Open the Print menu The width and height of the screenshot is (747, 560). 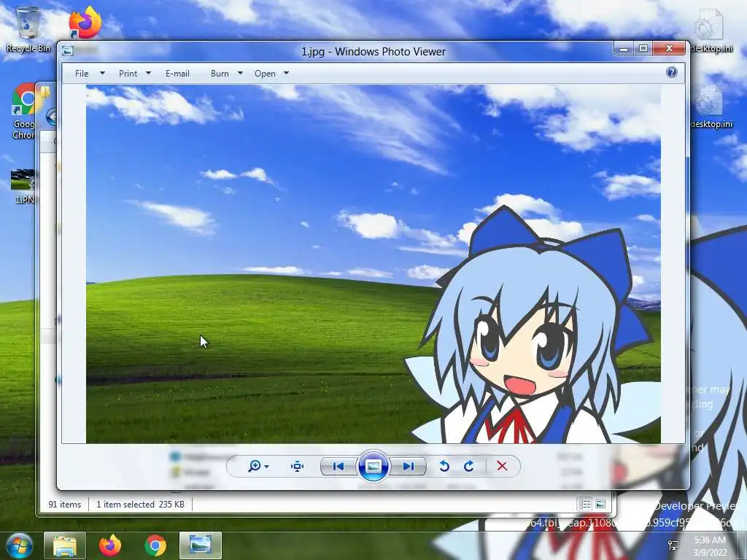pos(128,74)
